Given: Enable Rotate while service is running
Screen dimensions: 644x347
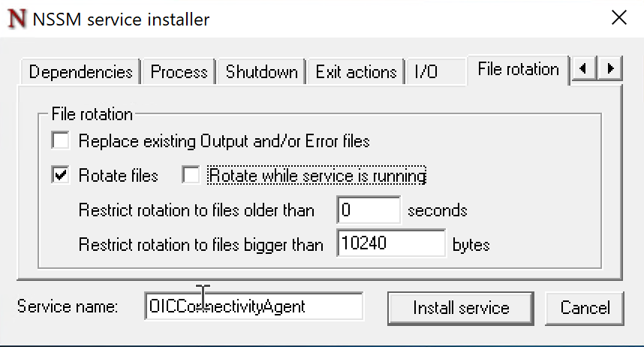Looking at the screenshot, I should pyautogui.click(x=191, y=176).
